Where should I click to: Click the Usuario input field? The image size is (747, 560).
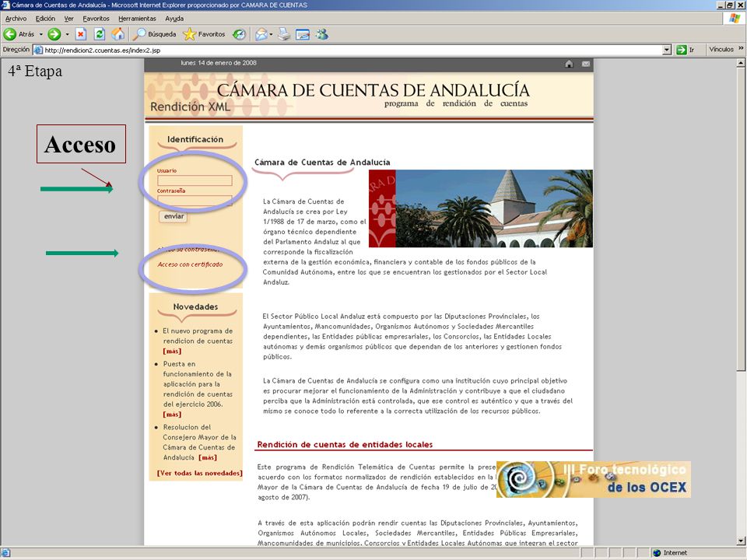(x=195, y=180)
